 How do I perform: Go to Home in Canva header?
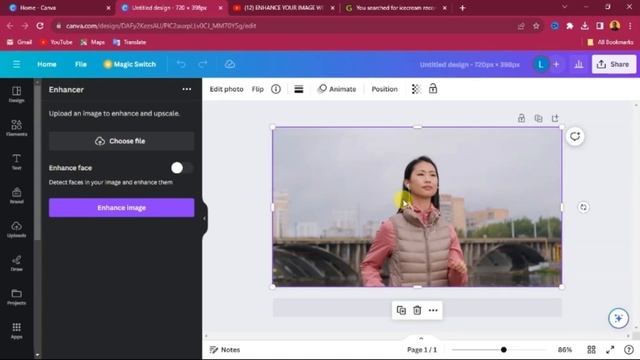[47, 64]
